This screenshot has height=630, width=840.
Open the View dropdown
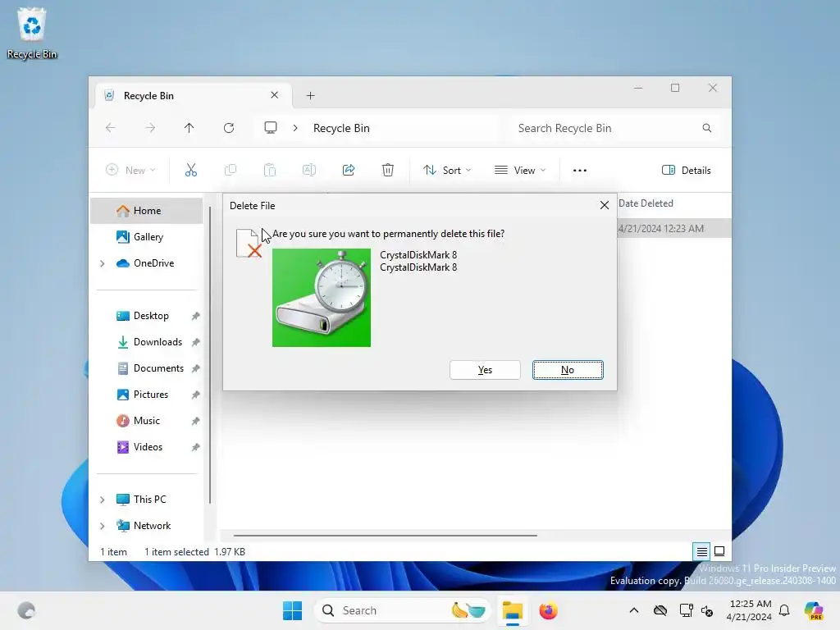point(519,171)
